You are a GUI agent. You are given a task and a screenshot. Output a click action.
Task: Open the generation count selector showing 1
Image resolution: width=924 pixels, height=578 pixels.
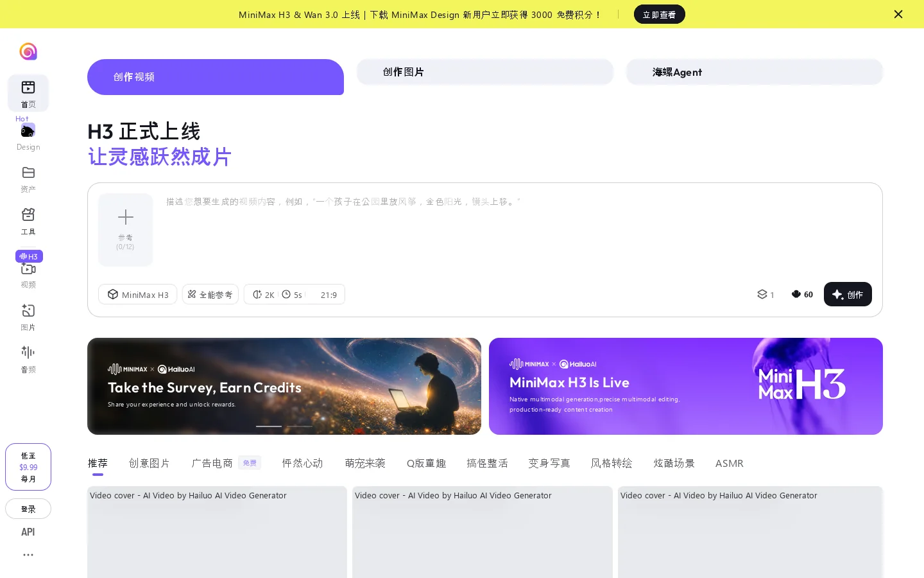pos(766,295)
